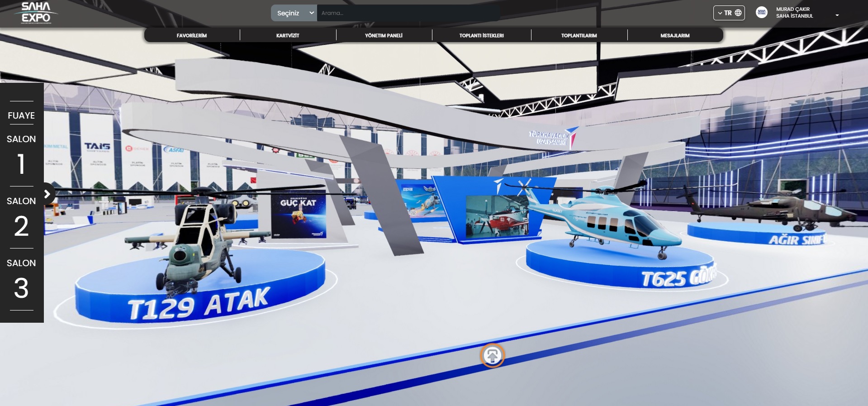Collapse the salon sidebar with chevron arrow
Viewport: 868px width, 406px height.
[47, 194]
